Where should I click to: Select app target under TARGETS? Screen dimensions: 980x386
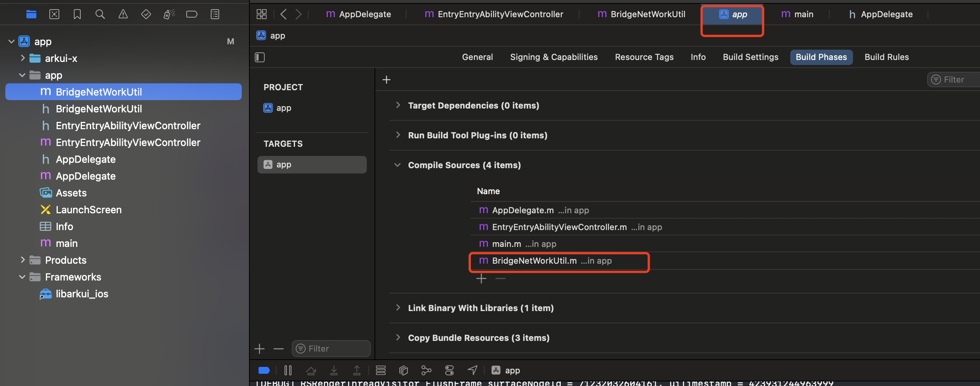point(312,165)
